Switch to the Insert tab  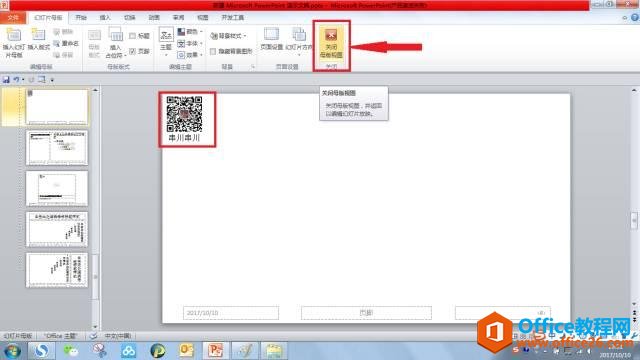(105, 18)
